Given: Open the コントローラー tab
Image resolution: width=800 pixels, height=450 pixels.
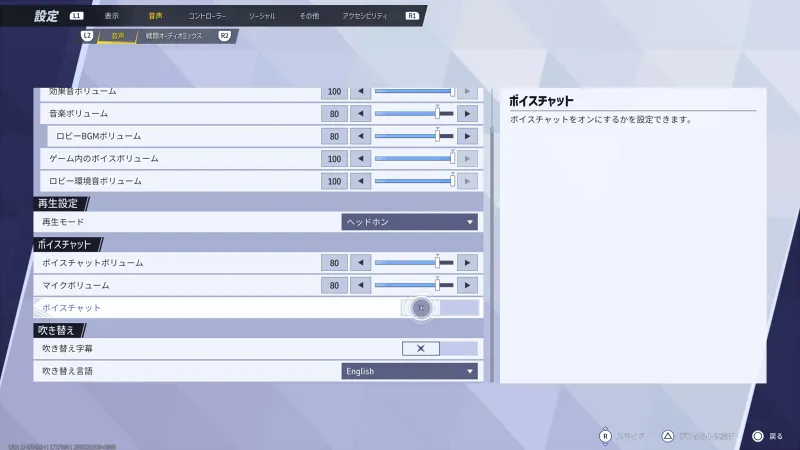Looking at the screenshot, I should [x=207, y=16].
